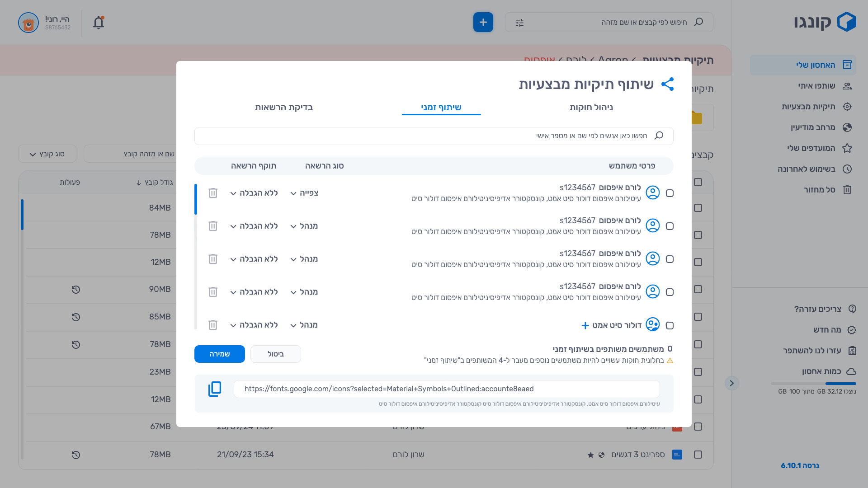This screenshot has width=868, height=488.
Task: Copy the Google Fonts link using copy icon
Action: (x=214, y=388)
